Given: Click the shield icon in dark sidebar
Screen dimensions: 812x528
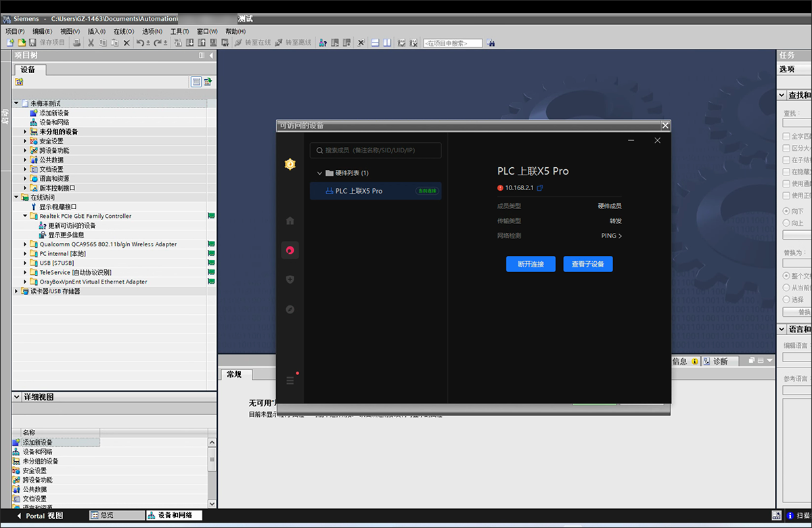Looking at the screenshot, I should (290, 280).
